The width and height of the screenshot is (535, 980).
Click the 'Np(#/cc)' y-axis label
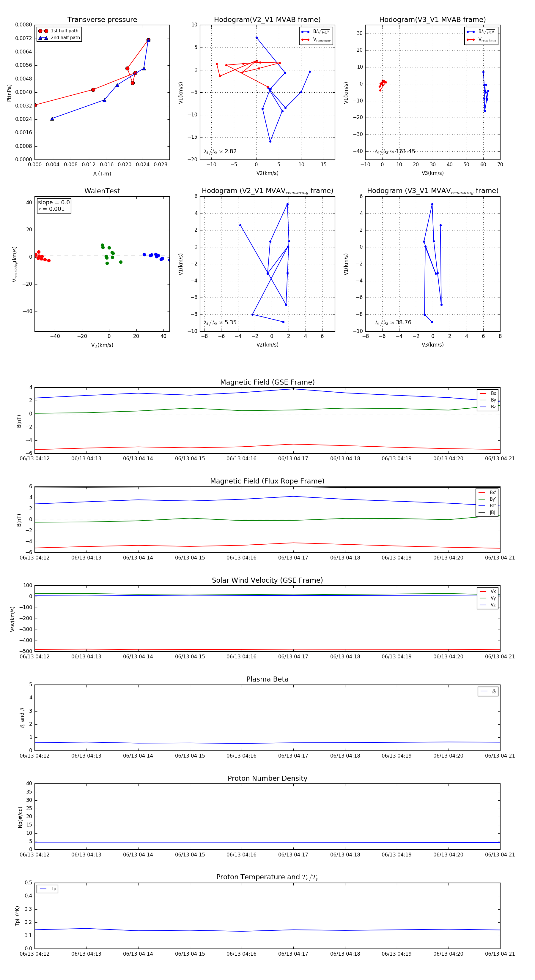point(20,817)
